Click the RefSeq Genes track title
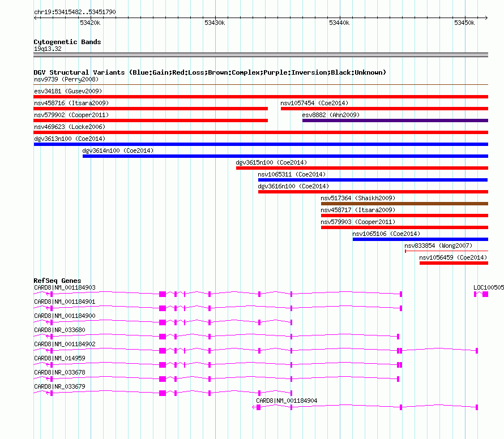Viewport: 504px width, 439px height. [x=57, y=281]
